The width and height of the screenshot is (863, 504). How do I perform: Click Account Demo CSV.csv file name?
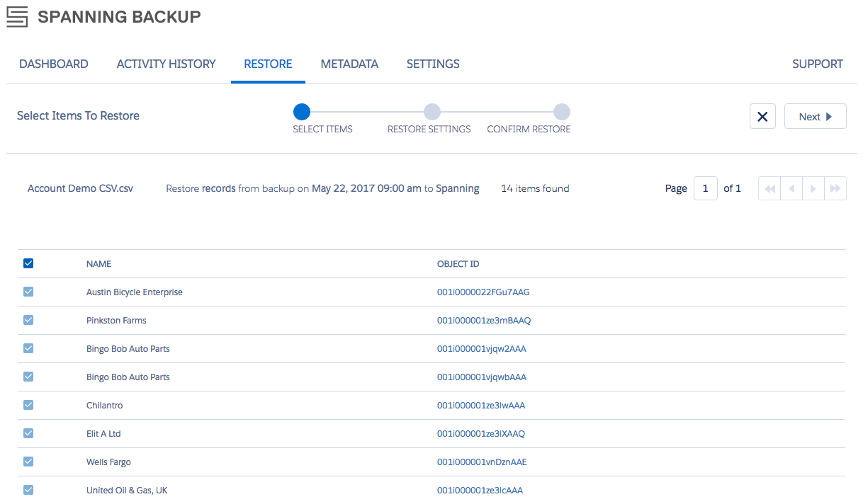coord(80,188)
